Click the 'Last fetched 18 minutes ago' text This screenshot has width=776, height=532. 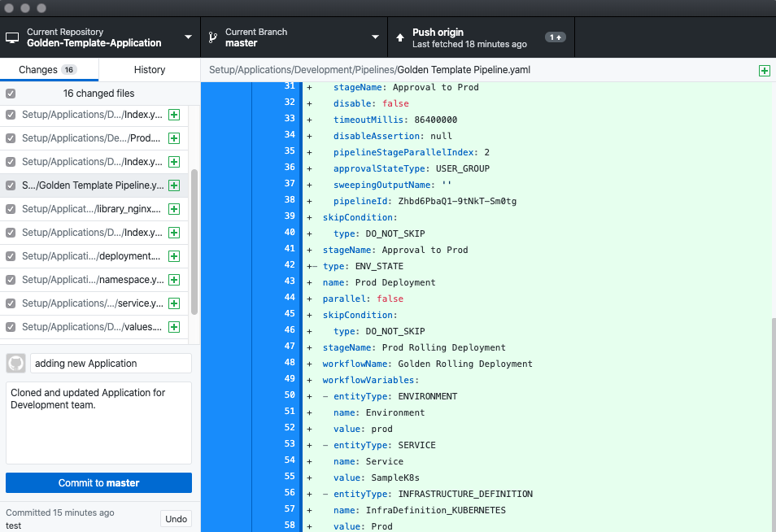click(x=469, y=44)
